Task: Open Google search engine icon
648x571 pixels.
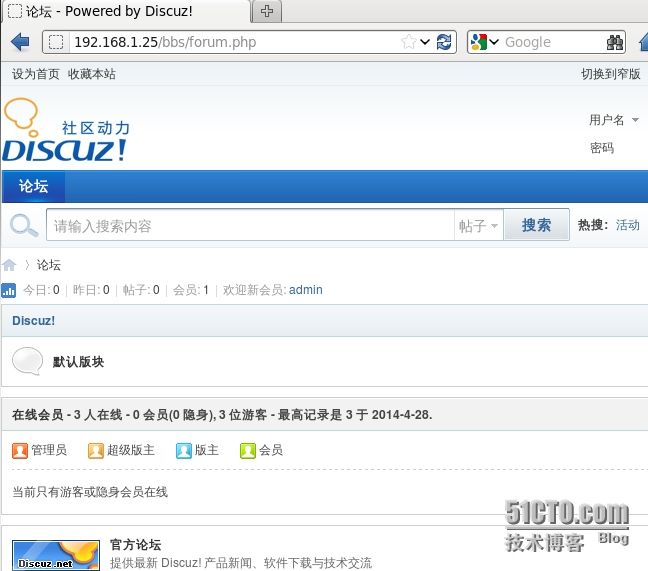Action: click(x=479, y=42)
